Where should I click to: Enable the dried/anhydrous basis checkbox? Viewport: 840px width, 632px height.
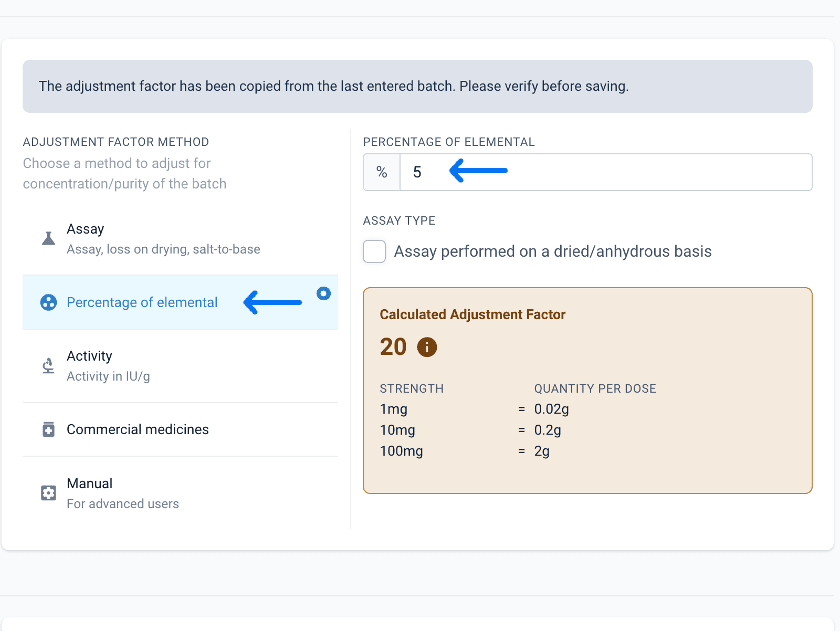[374, 252]
